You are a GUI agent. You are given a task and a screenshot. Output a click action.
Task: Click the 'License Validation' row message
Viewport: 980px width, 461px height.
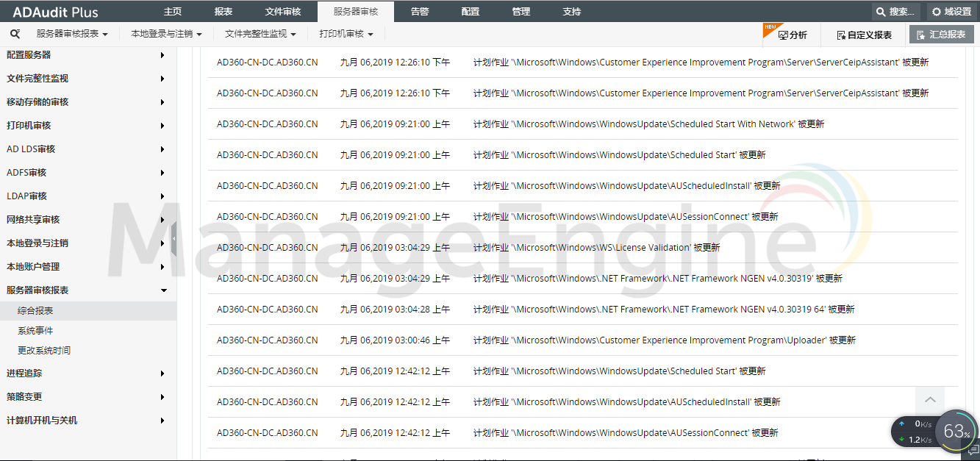pos(596,248)
